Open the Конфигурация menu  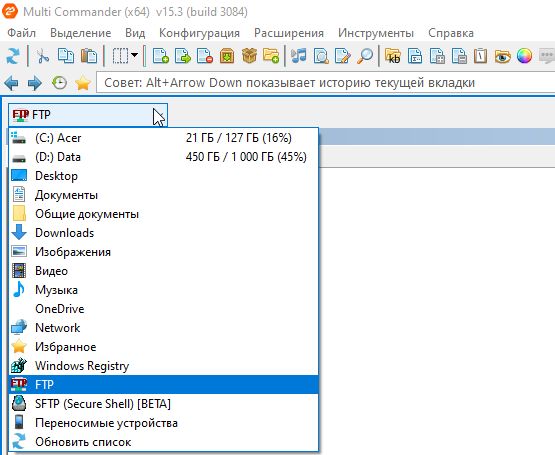coord(200,33)
